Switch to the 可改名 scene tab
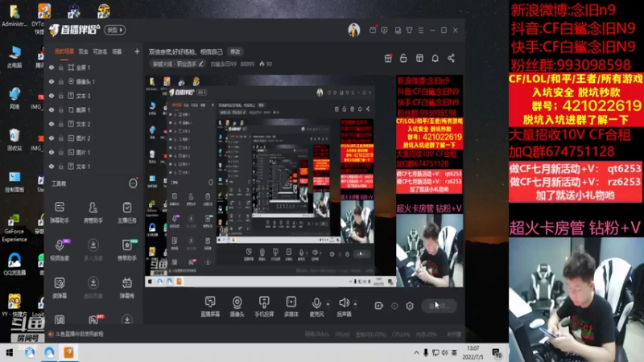This screenshot has height=362, width=644. click(100, 51)
